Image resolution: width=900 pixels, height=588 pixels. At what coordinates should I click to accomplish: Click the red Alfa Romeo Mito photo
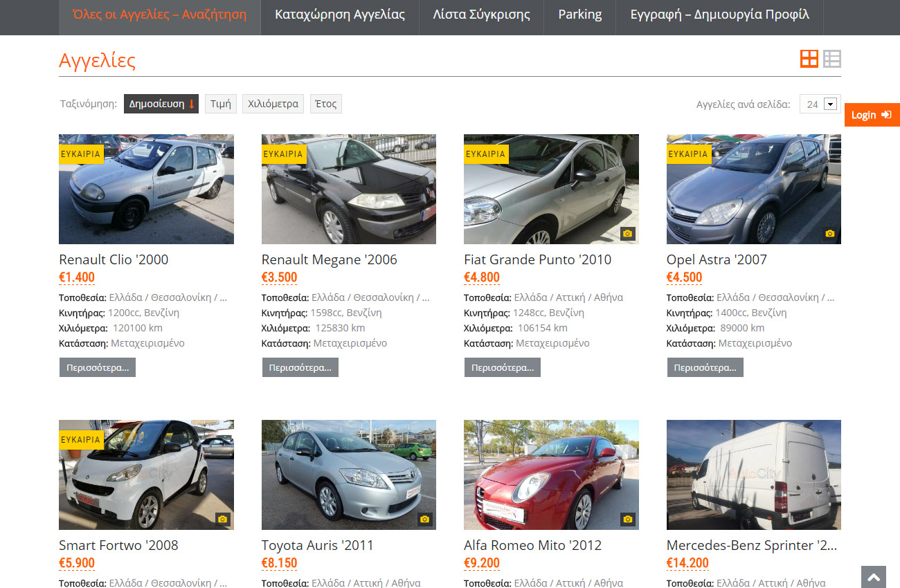(551, 475)
